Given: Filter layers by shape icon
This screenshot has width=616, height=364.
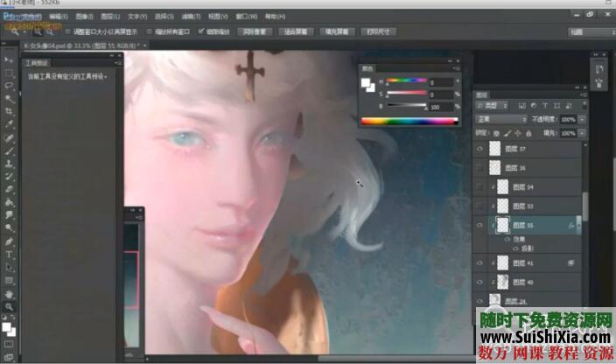Looking at the screenshot, I should click(x=556, y=106).
